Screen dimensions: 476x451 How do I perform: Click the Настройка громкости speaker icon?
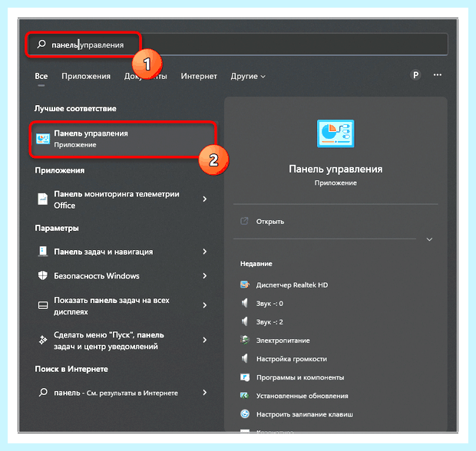(x=245, y=358)
